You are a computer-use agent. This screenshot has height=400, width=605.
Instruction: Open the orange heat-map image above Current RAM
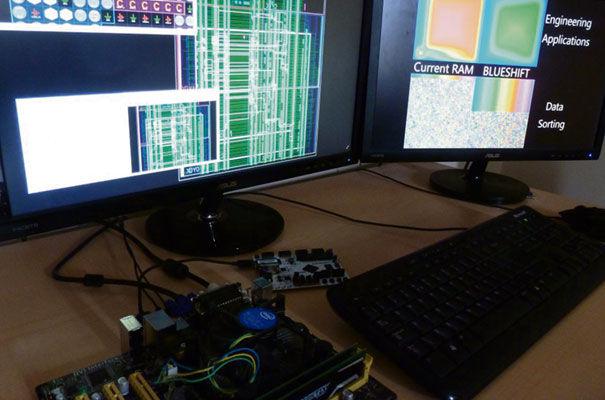point(447,31)
